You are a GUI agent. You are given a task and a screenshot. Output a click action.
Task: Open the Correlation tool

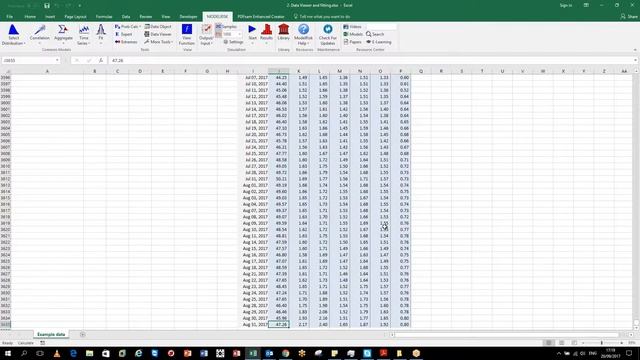[x=40, y=34]
